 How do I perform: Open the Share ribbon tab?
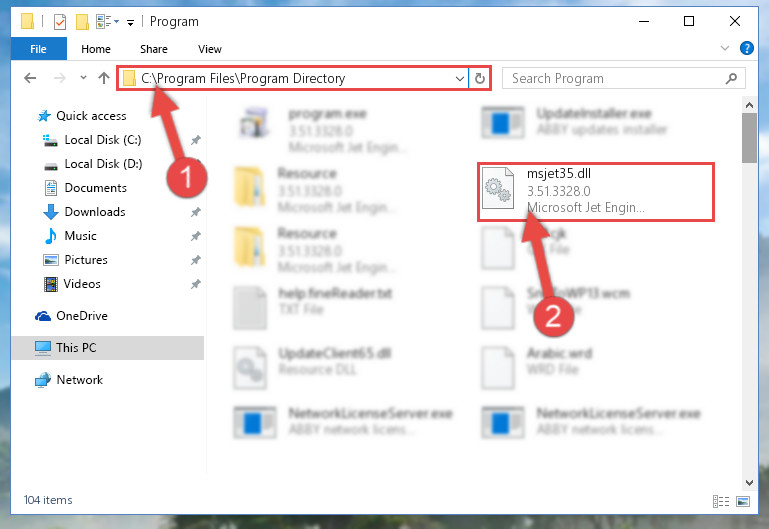pyautogui.click(x=154, y=49)
